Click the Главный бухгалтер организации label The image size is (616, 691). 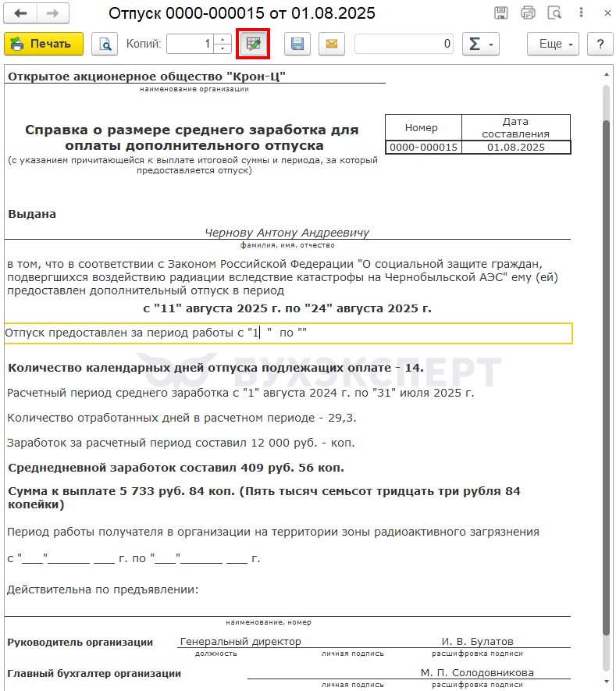(94, 673)
